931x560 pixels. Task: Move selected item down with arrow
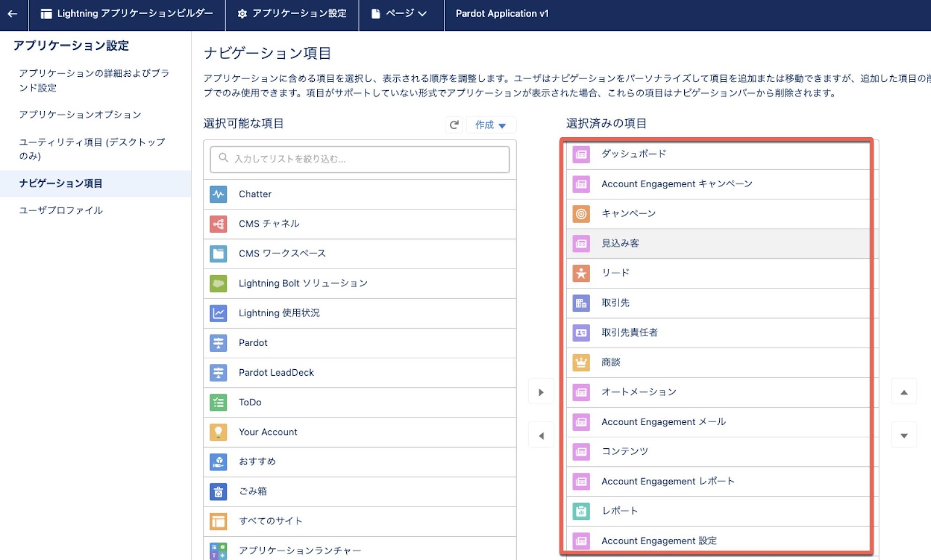click(904, 435)
